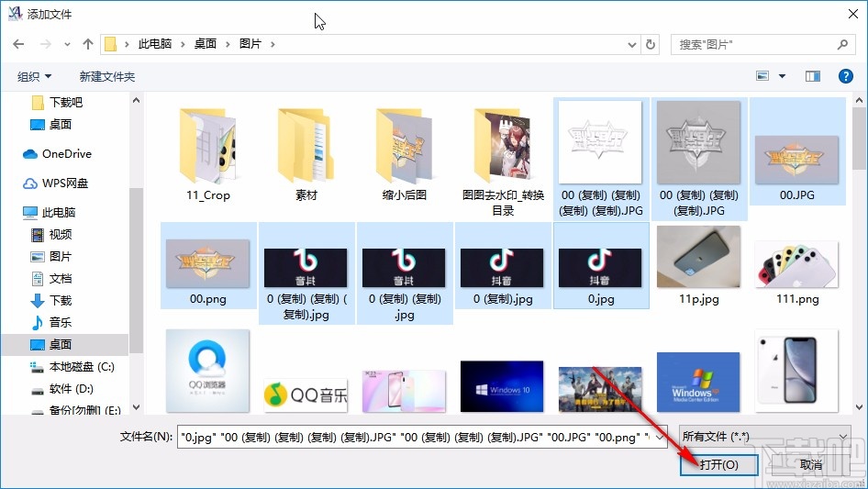Image resolution: width=868 pixels, height=489 pixels.
Task: Open 软件 (D:) drive
Action: click(62, 389)
